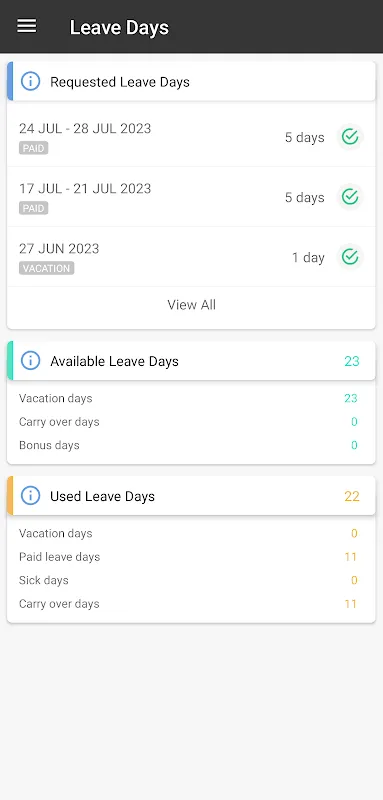This screenshot has height=800, width=383.
Task: Tap info icon beside Used Leave Days
Action: pyautogui.click(x=31, y=496)
